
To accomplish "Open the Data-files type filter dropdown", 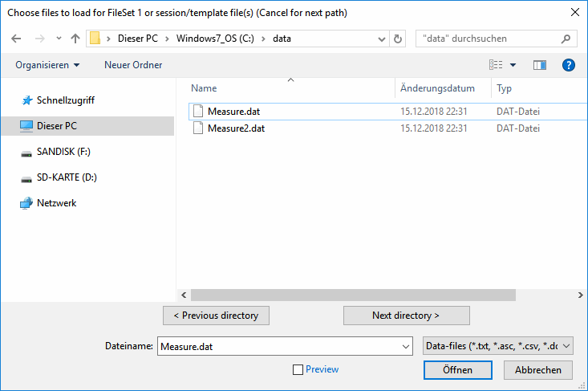I will [497, 346].
